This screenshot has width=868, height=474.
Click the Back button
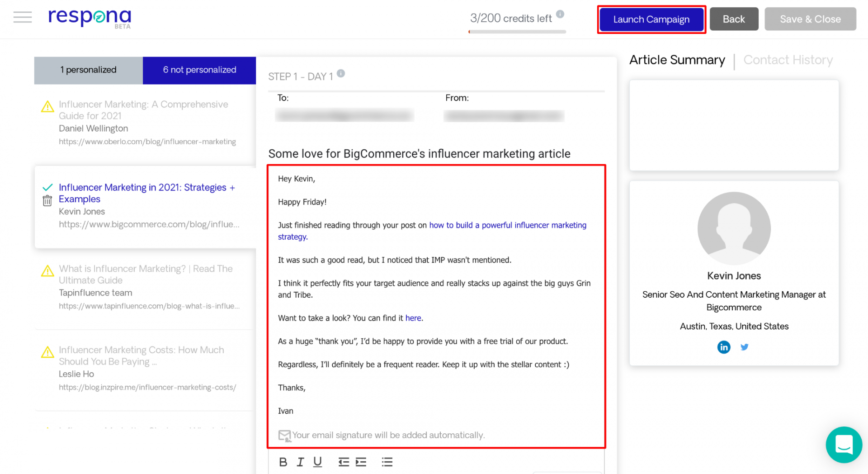point(734,19)
